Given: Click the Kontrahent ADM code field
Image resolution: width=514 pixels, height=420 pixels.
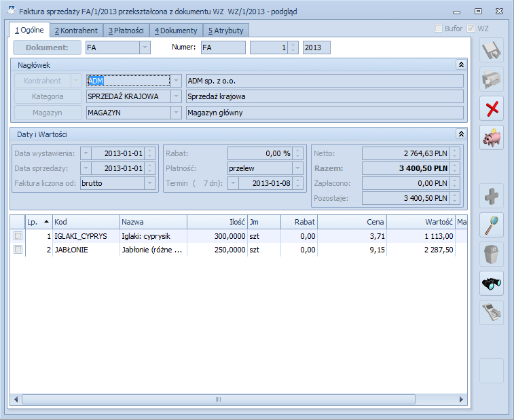Looking at the screenshot, I should coord(128,81).
